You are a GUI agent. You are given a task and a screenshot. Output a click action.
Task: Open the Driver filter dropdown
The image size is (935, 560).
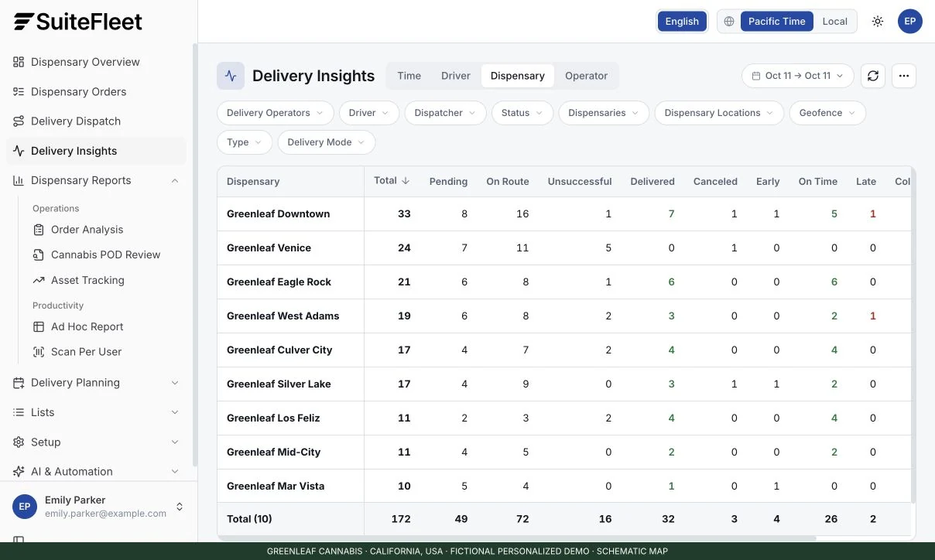tap(369, 113)
